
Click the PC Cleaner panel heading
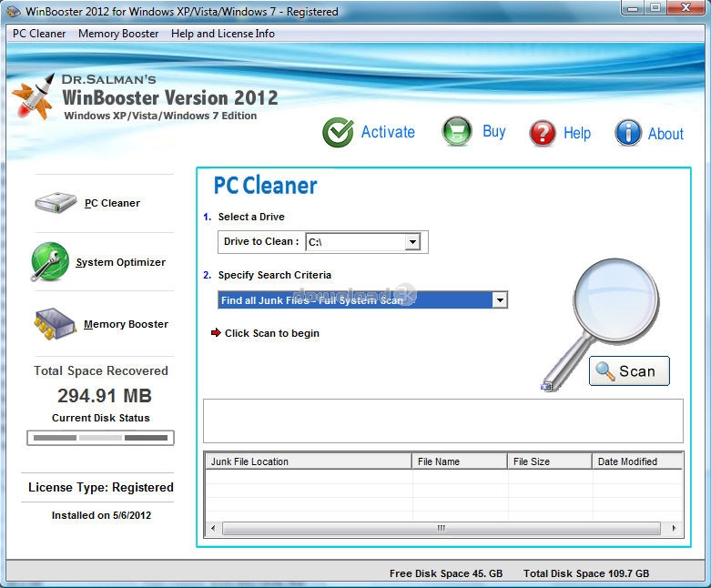pos(265,186)
